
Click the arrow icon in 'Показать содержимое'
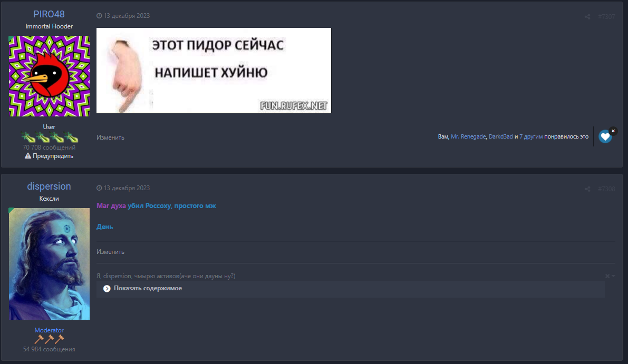tap(107, 289)
